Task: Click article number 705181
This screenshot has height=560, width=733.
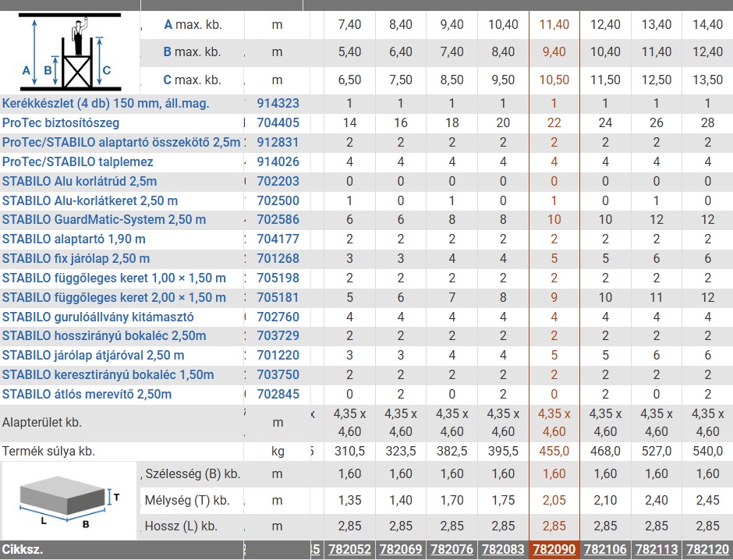Action: (278, 298)
